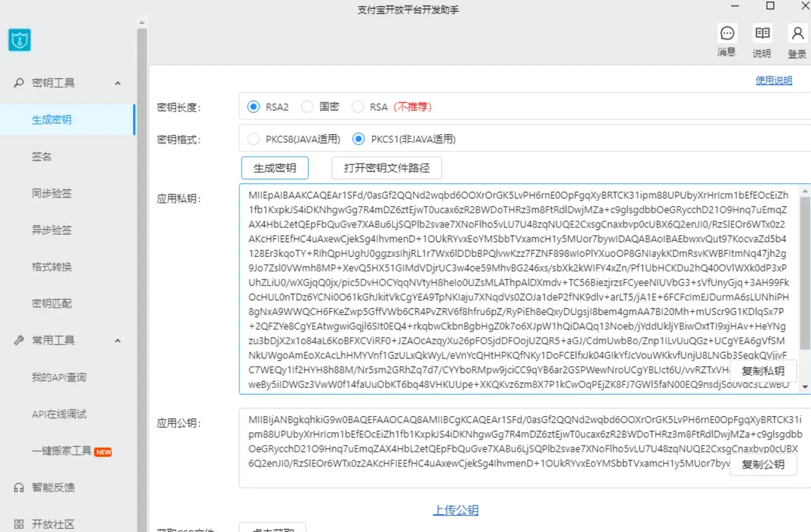
Task: Click 打开密钥文件路径 button
Action: pyautogui.click(x=386, y=168)
